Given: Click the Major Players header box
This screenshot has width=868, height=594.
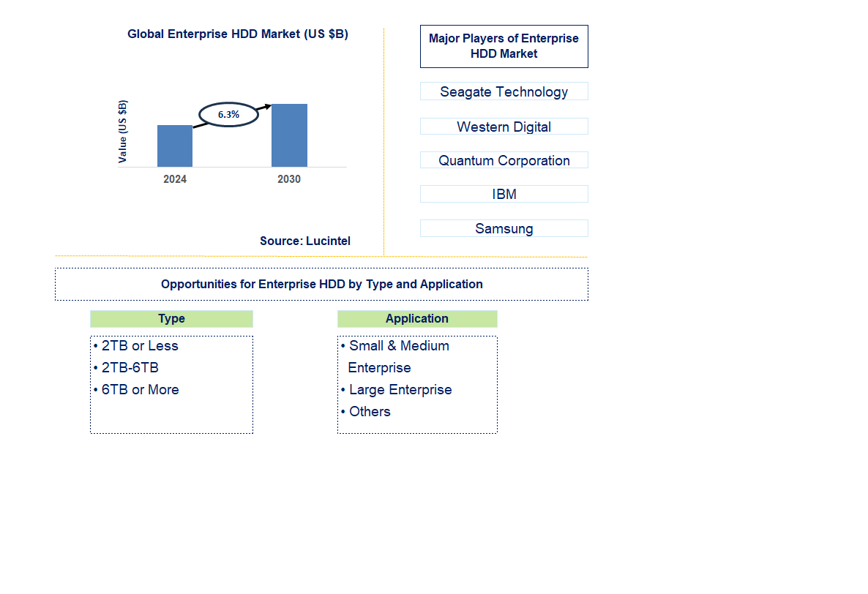Looking at the screenshot, I should click(x=504, y=46).
